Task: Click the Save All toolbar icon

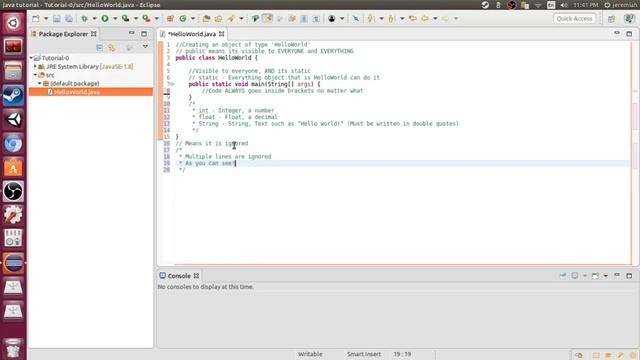Action: pyautogui.click(x=69, y=18)
